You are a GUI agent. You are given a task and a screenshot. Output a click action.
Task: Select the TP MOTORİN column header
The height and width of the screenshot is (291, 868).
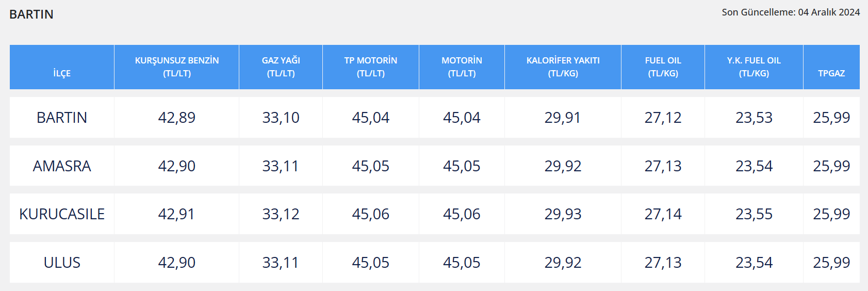[371, 67]
